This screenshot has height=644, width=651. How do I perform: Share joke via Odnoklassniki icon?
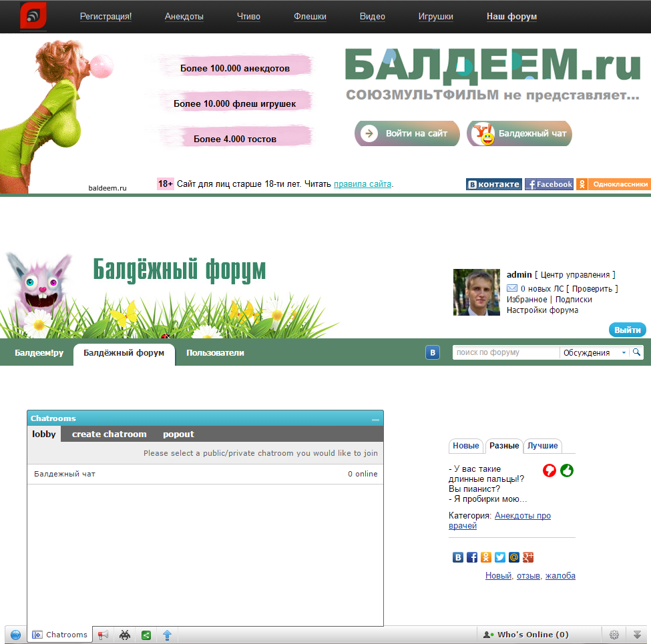tap(486, 557)
